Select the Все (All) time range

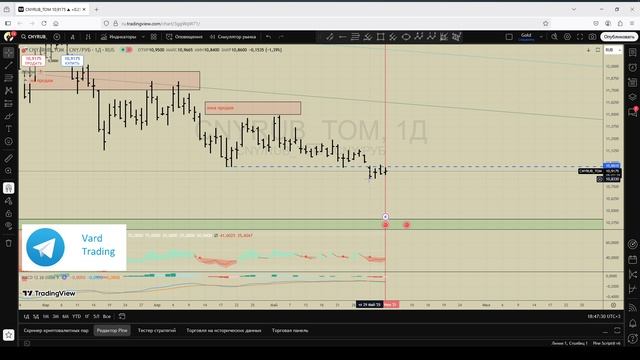pyautogui.click(x=107, y=316)
